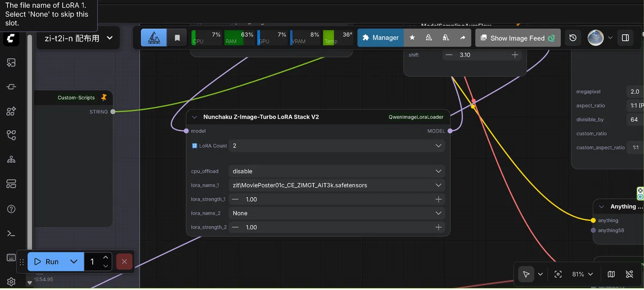
Task: Open settings gear in sidebar
Action: [x=11, y=281]
